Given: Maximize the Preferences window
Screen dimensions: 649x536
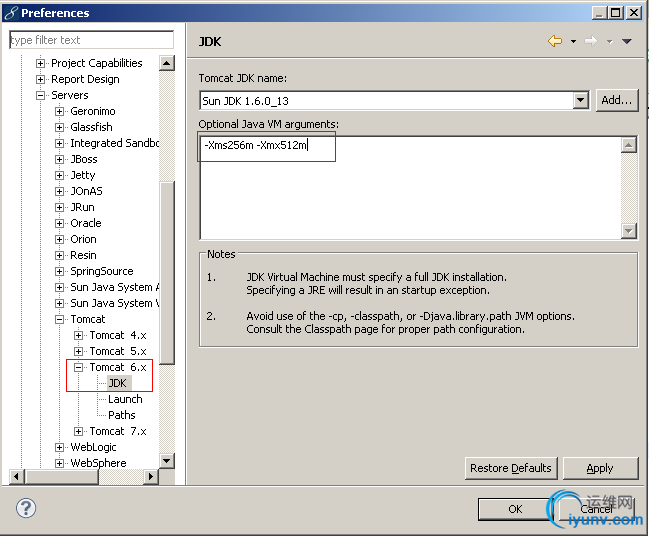Looking at the screenshot, I should [615, 12].
